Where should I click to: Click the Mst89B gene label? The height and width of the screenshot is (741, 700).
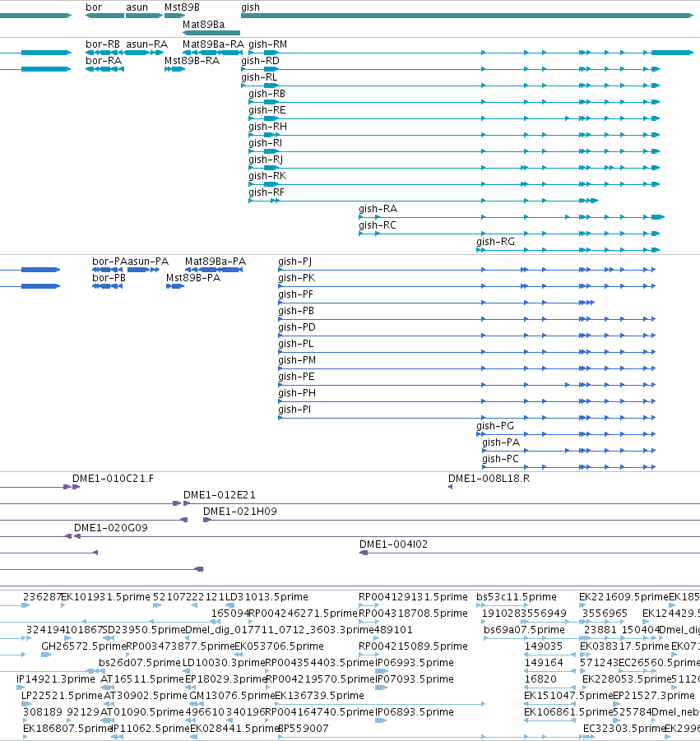182,7
